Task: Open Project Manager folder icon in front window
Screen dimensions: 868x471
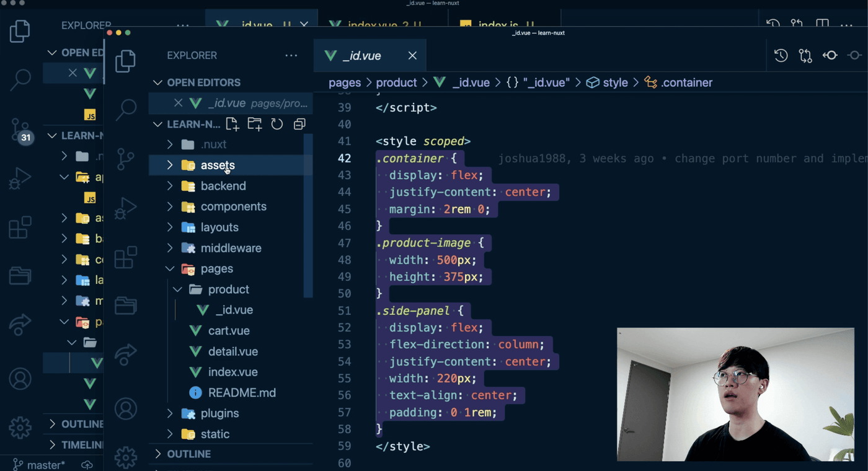Action: click(126, 306)
